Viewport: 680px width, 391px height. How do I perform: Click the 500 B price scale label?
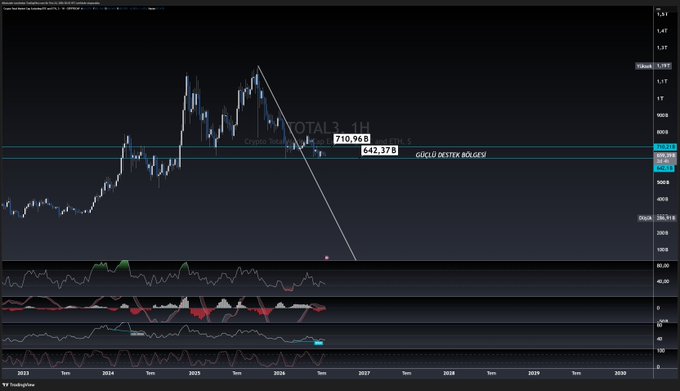(x=662, y=182)
